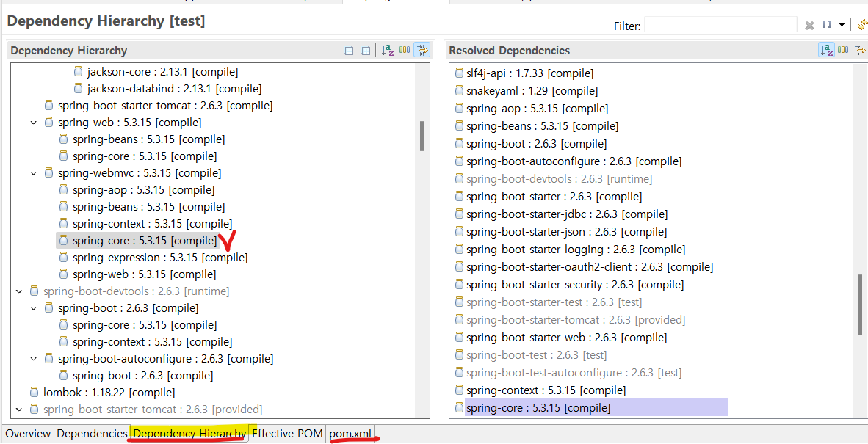Click jar icon of spring-boot-starter-json : 2.6.3
The height and width of the screenshot is (444, 868).
point(458,232)
